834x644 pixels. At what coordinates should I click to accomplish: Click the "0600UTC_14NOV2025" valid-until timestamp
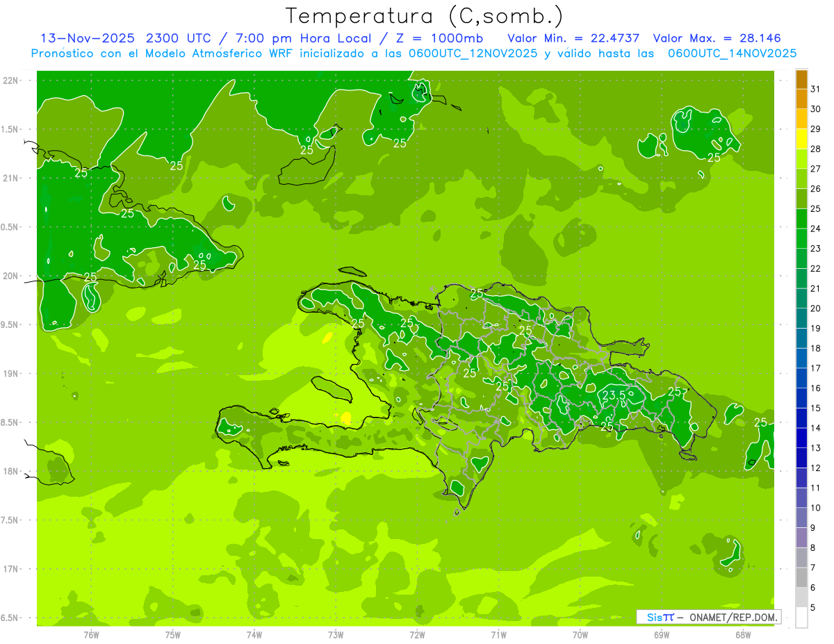tap(731, 53)
